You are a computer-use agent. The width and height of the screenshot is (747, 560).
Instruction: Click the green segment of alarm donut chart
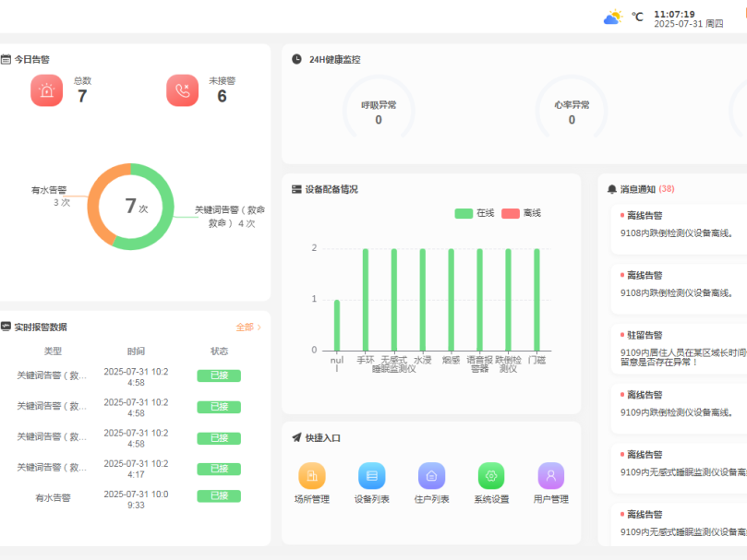point(164,226)
